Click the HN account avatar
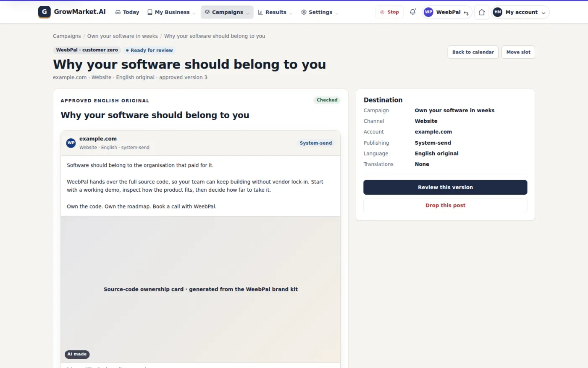Screen dimensions: 588x368 tap(498, 12)
